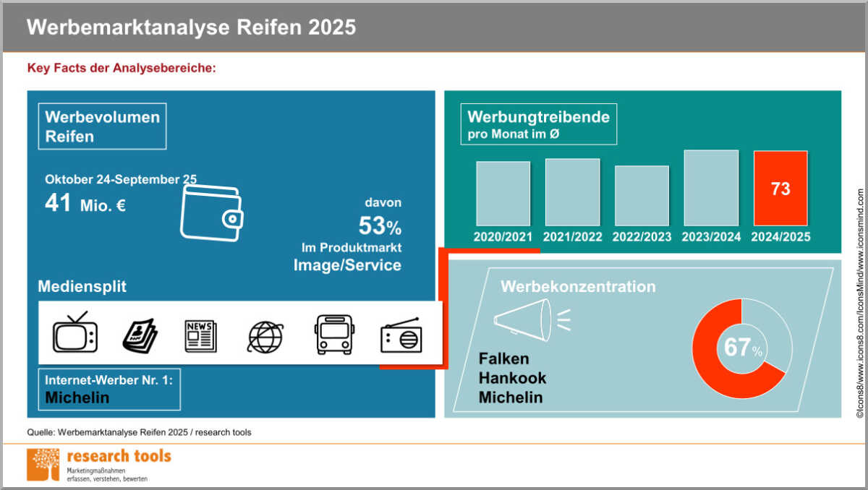Click the wallet icon
This screenshot has width=868, height=490.
click(211, 213)
